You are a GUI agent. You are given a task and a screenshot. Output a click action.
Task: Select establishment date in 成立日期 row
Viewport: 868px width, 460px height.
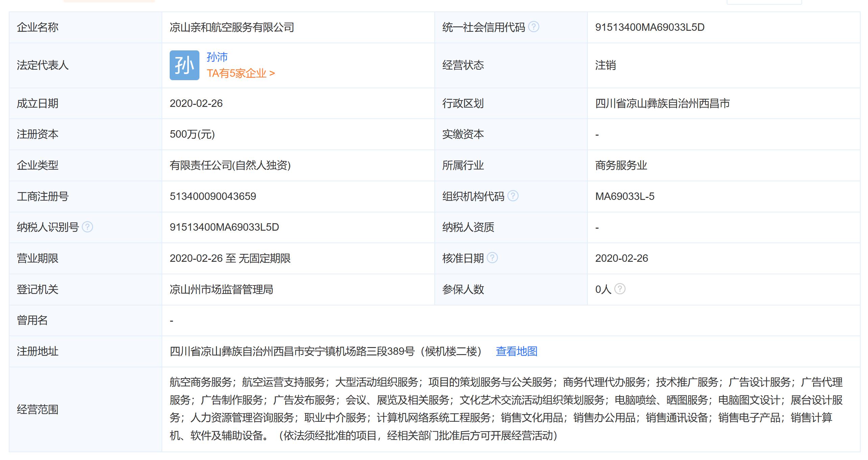click(196, 103)
